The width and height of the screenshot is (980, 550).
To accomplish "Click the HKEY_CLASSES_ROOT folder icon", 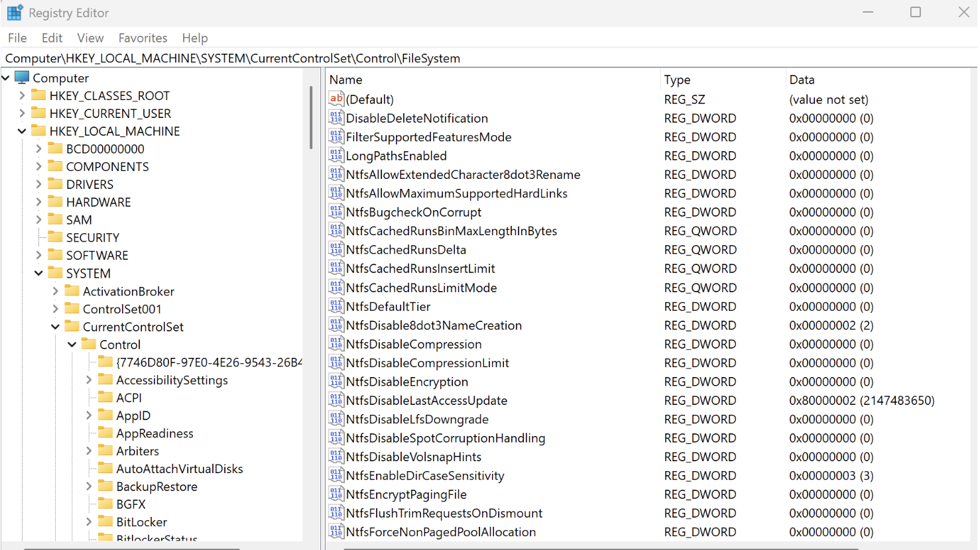I will [x=39, y=95].
